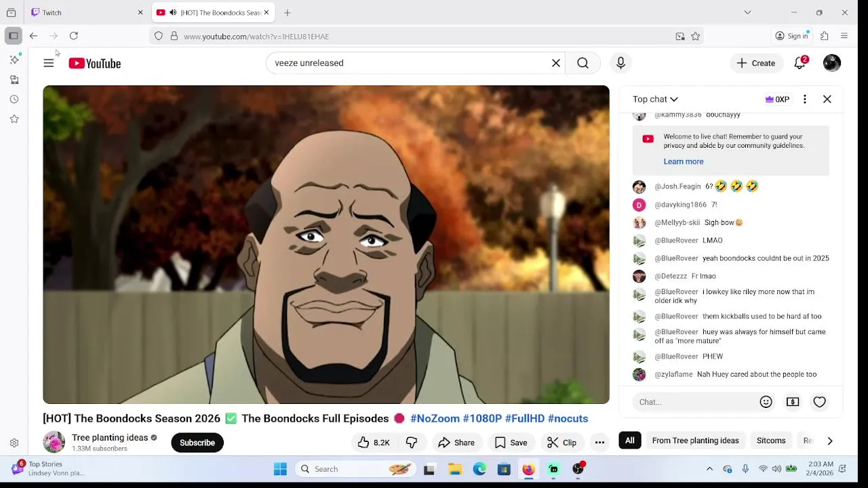Save the video to a playlist

point(511,443)
